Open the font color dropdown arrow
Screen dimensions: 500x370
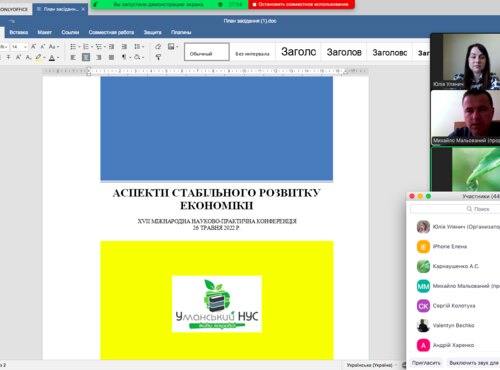coord(58,58)
